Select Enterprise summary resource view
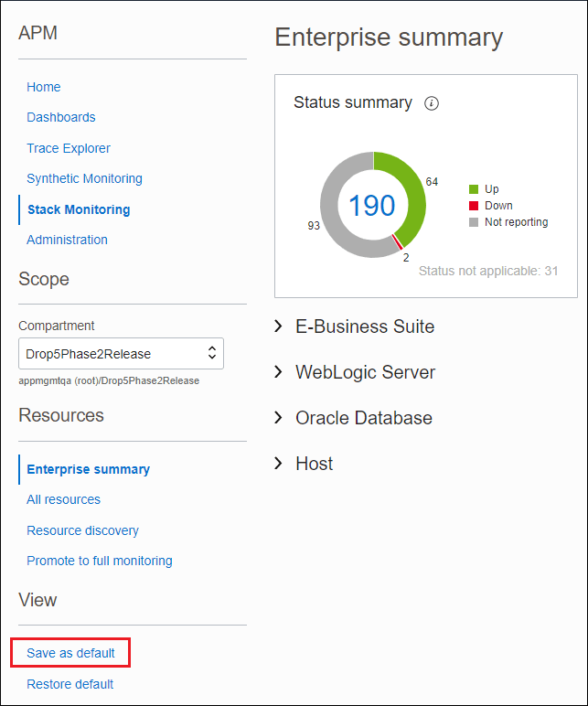 pos(88,469)
